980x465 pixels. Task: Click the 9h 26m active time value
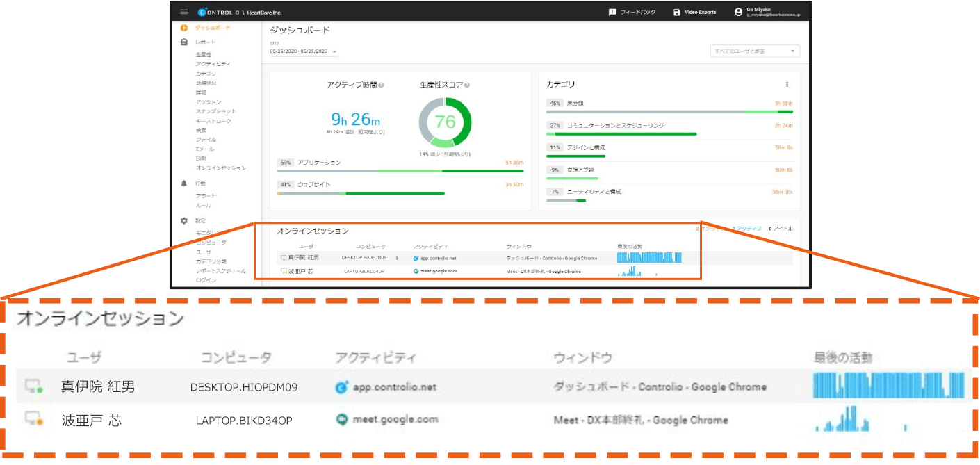(356, 120)
